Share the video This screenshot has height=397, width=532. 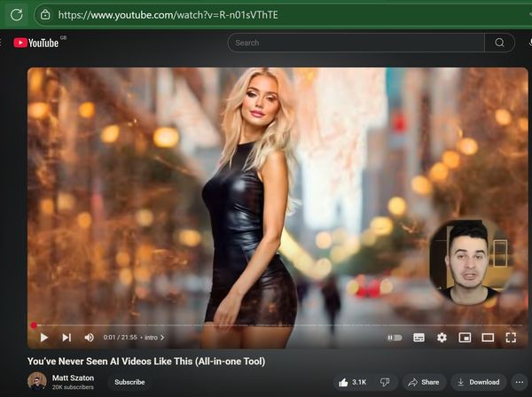point(424,382)
